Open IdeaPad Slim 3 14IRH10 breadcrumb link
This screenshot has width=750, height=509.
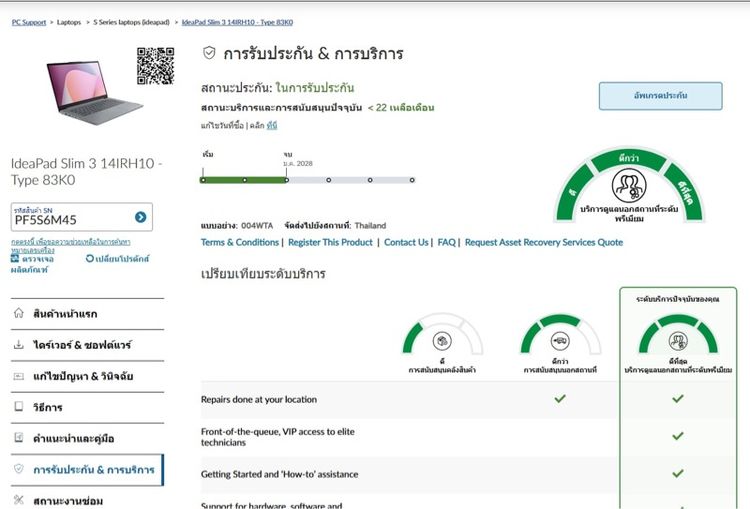tap(237, 22)
